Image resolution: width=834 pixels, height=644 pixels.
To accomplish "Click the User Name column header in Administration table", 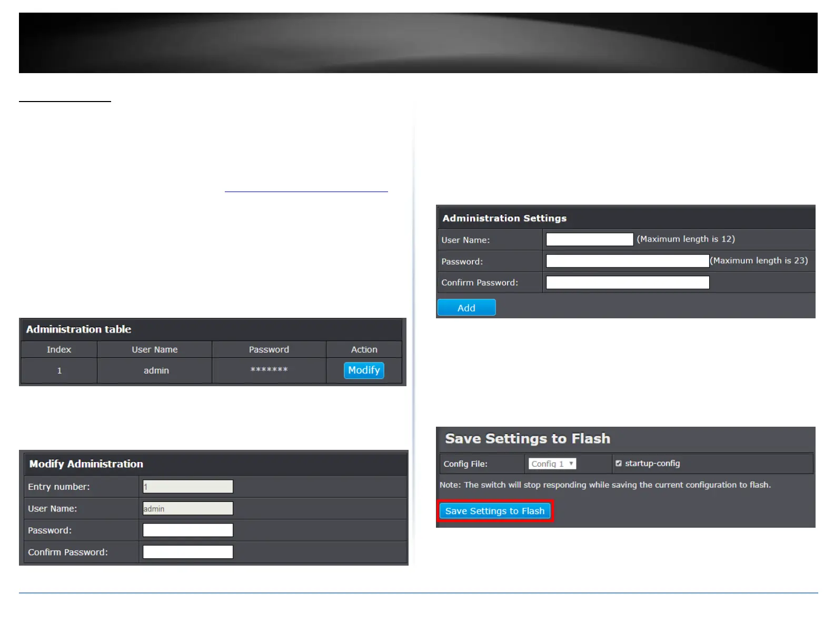I will 155,349.
